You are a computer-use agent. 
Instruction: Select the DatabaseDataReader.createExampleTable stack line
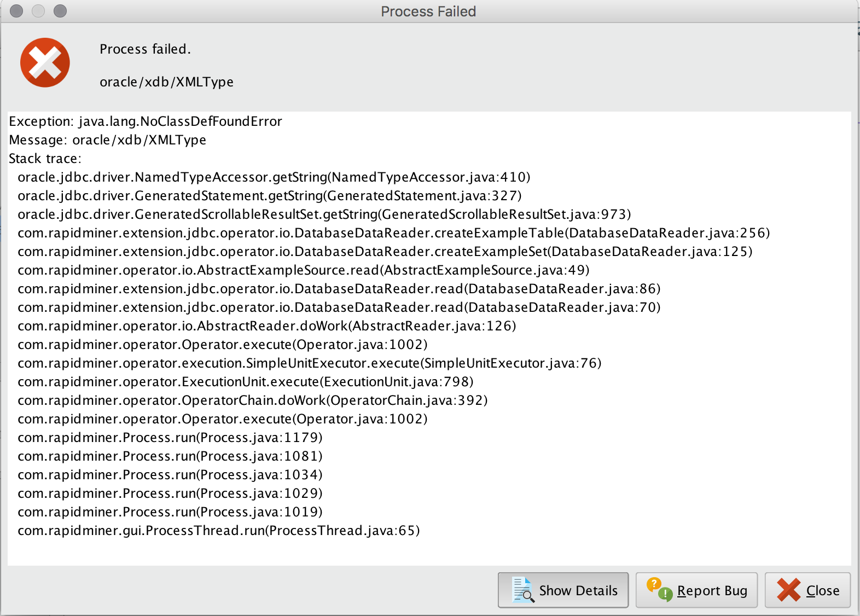[394, 233]
